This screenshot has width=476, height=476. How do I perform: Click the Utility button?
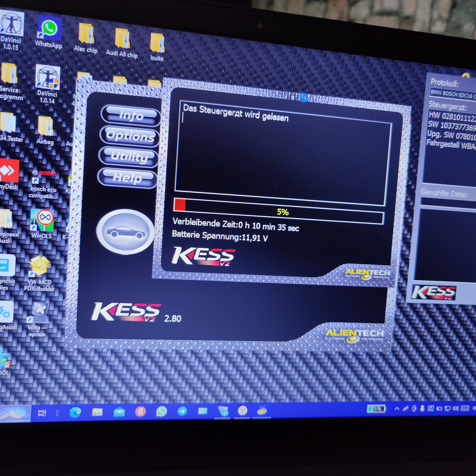pos(129,157)
